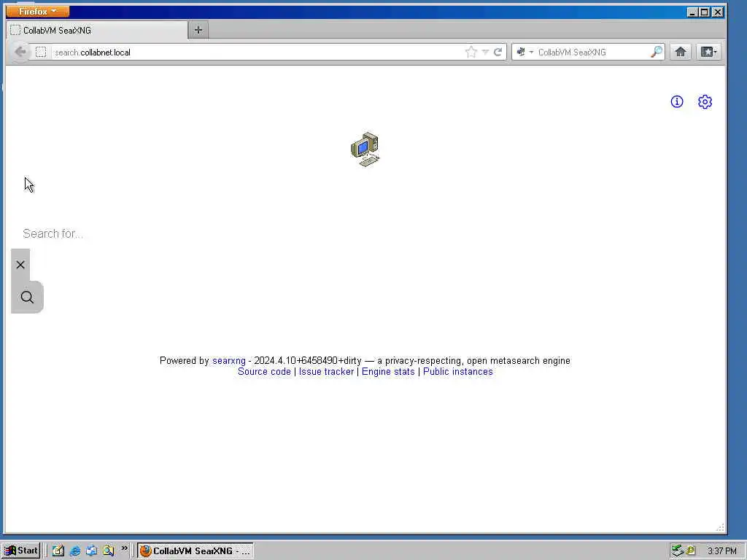Image resolution: width=747 pixels, height=560 pixels.
Task: Open the SearXNG about info icon
Action: 676,101
